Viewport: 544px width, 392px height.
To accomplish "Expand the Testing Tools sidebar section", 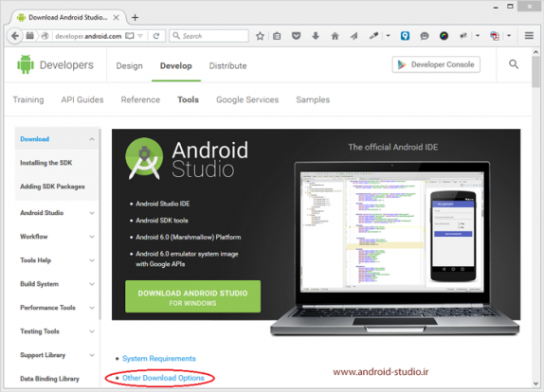I will pos(92,331).
